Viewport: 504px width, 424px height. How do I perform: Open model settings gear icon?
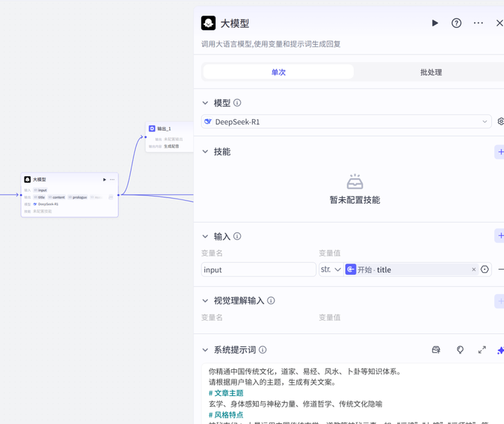coord(500,122)
